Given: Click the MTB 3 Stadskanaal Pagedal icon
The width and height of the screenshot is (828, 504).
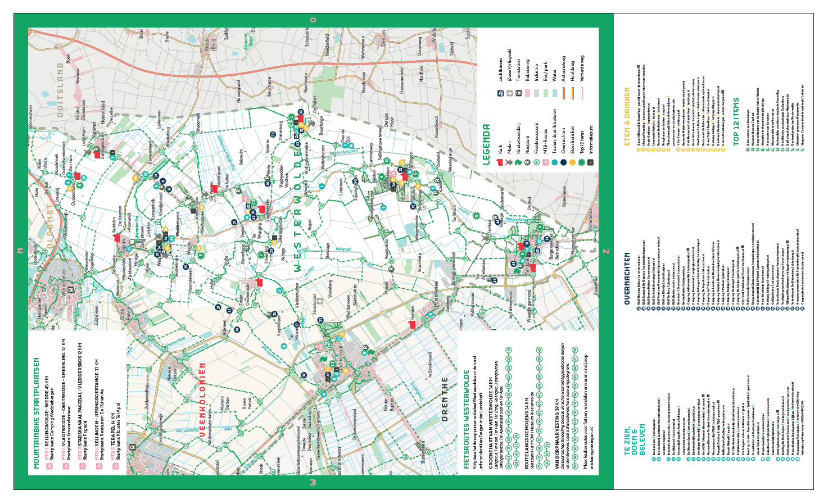Looking at the screenshot, I should click(82, 467).
